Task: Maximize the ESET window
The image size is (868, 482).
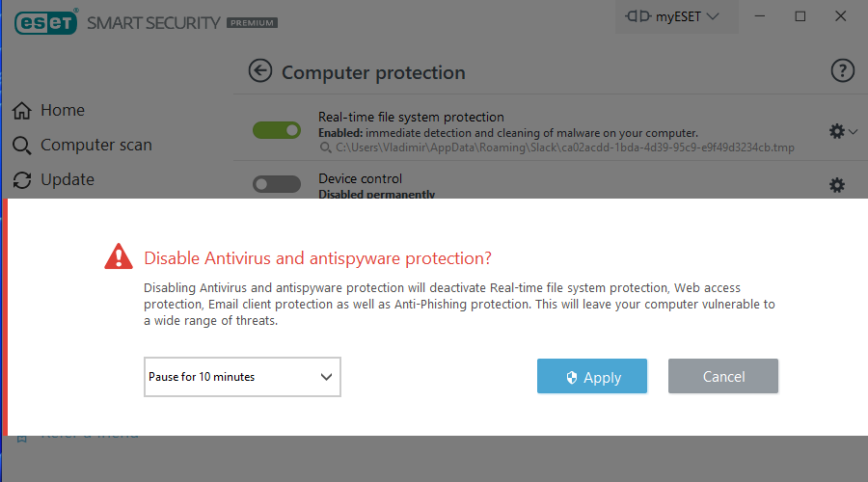Action: pyautogui.click(x=800, y=16)
